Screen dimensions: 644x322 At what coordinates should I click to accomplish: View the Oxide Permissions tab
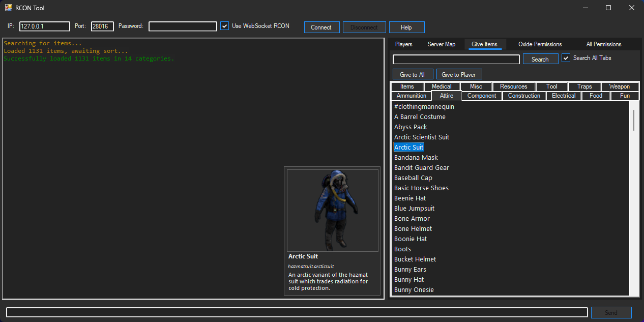[540, 44]
